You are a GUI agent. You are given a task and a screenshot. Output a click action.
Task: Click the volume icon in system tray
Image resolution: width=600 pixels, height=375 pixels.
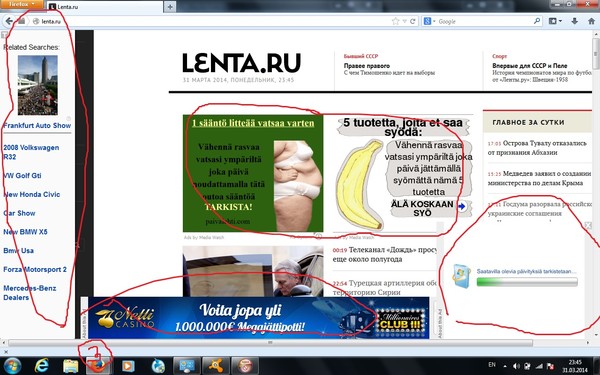(x=516, y=366)
